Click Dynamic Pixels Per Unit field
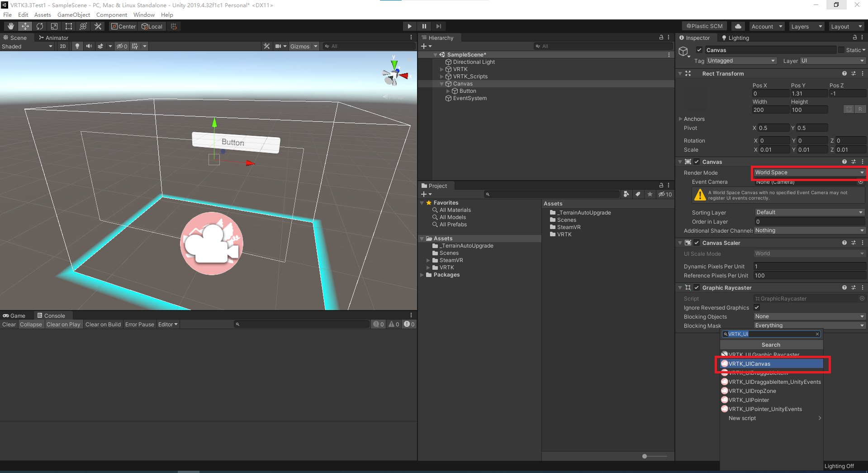The image size is (868, 473). point(809,266)
